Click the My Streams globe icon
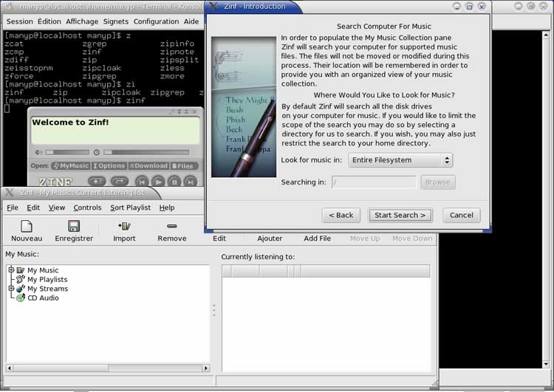Screen dimensions: 554x392 pos(21,289)
